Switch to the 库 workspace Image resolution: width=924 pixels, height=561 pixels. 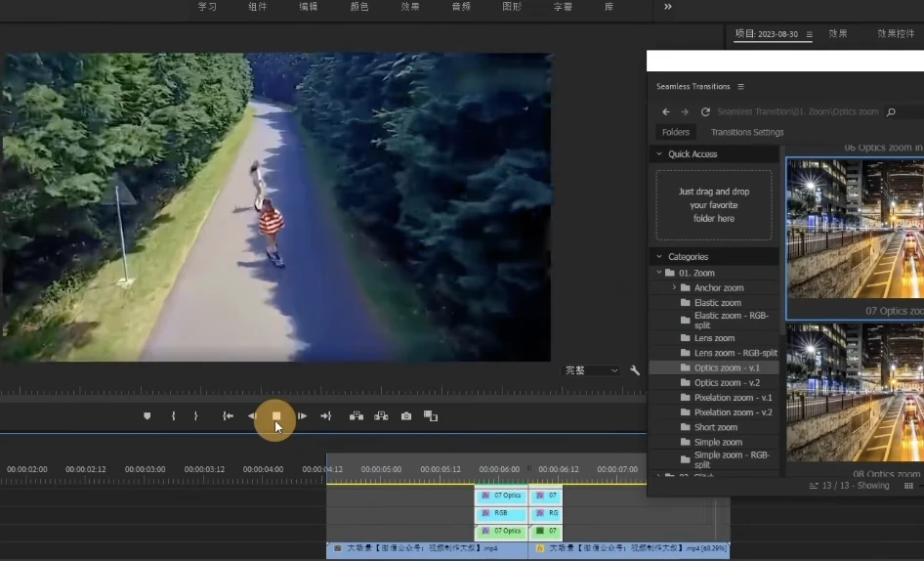point(609,7)
